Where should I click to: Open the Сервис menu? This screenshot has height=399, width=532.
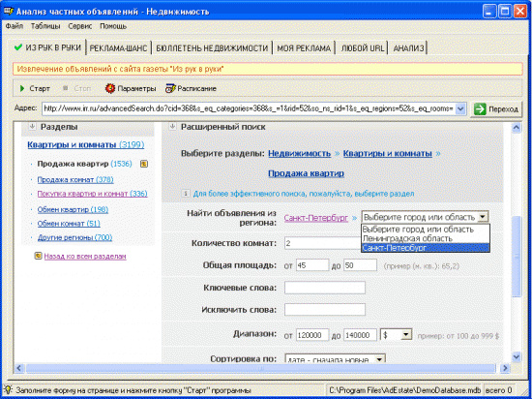point(79,26)
